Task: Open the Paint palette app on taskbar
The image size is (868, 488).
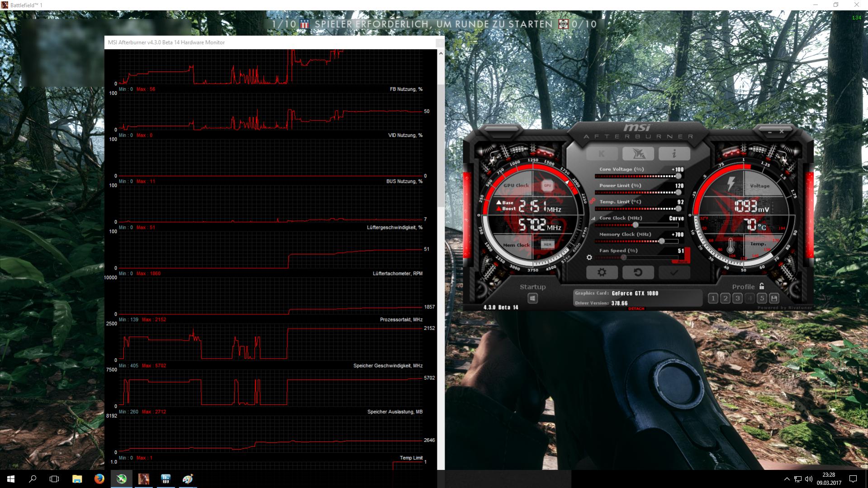Action: pos(188,479)
